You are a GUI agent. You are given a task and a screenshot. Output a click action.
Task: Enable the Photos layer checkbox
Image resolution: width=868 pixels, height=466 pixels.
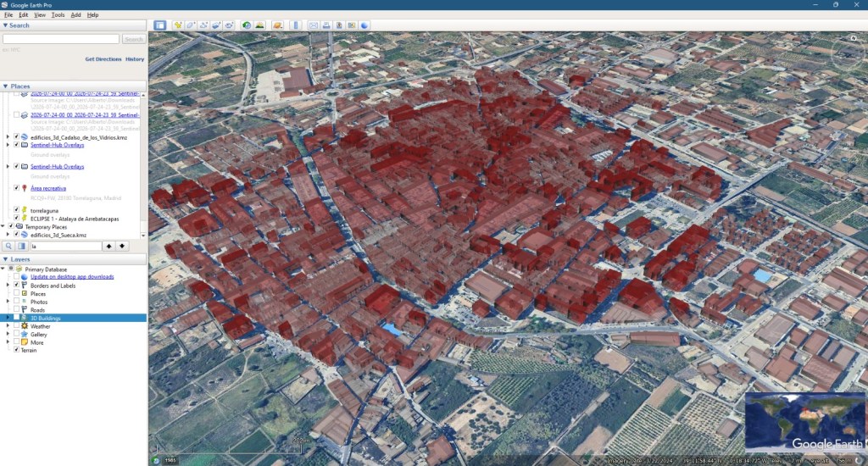(17, 302)
